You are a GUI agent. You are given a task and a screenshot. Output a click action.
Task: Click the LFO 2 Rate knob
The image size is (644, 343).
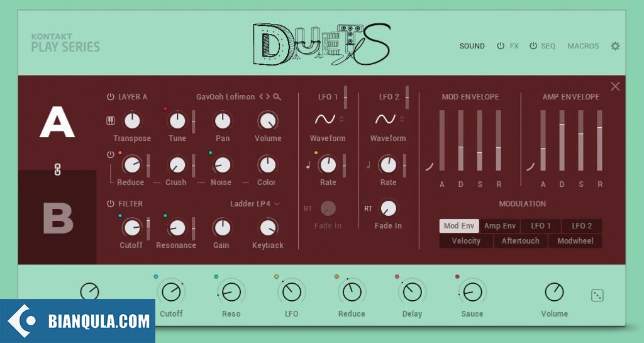click(x=388, y=165)
